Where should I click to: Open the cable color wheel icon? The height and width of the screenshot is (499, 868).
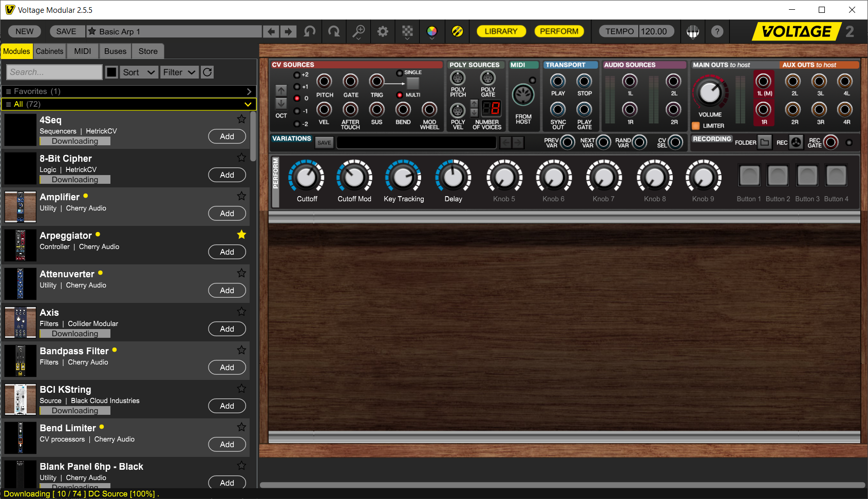pos(432,31)
